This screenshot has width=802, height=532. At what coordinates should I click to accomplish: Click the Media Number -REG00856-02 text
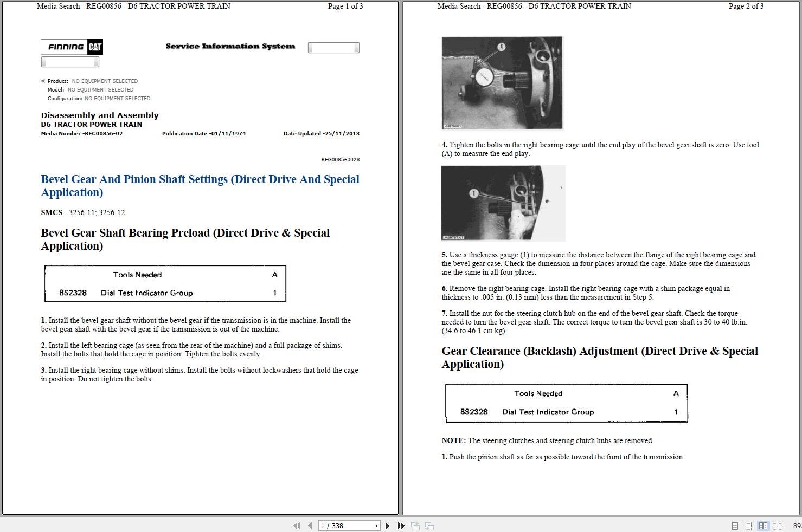pos(82,133)
